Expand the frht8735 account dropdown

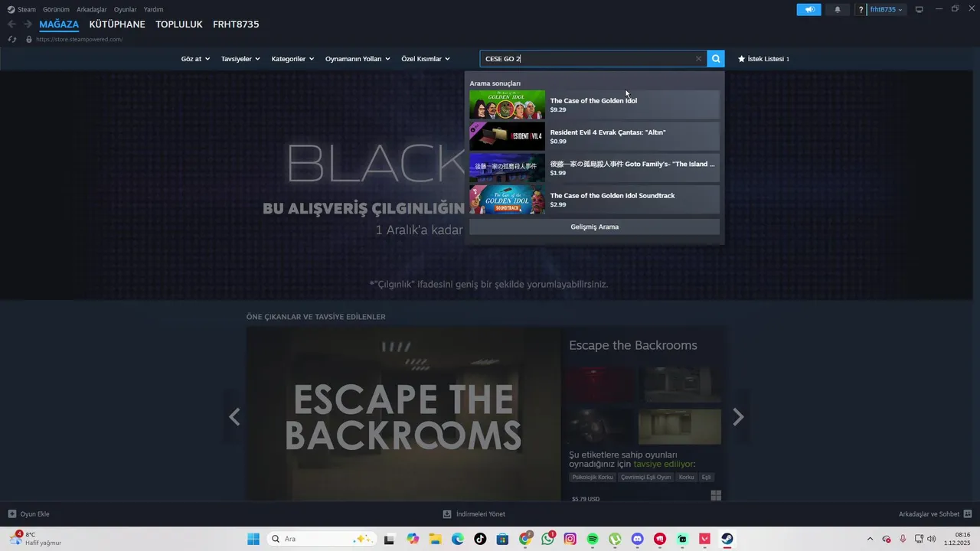click(887, 10)
